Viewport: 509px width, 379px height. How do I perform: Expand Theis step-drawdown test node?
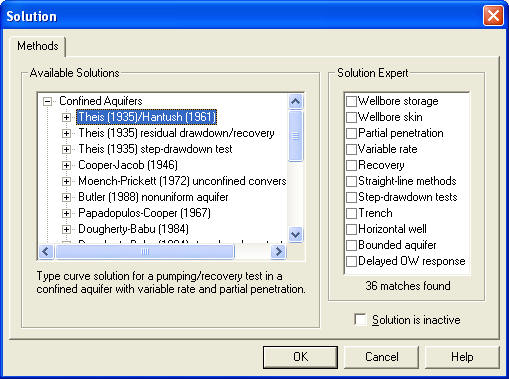pyautogui.click(x=66, y=149)
